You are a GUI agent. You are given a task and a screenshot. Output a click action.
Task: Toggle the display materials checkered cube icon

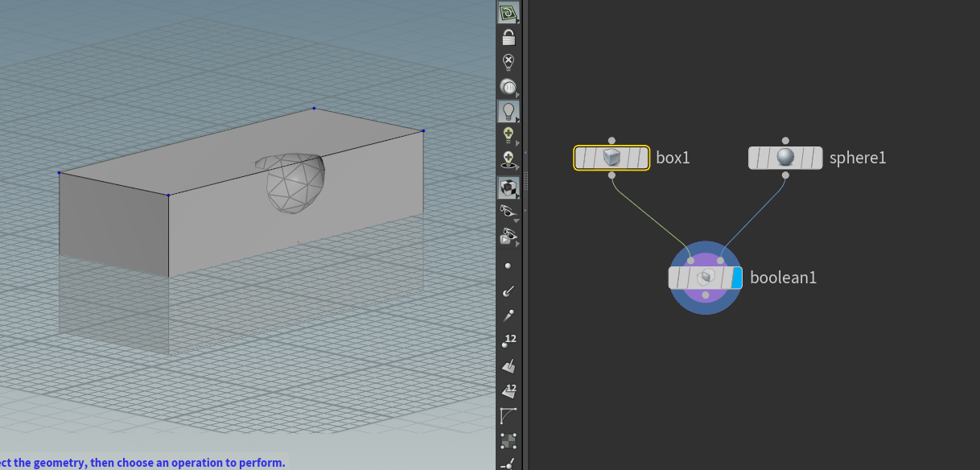pos(509,188)
